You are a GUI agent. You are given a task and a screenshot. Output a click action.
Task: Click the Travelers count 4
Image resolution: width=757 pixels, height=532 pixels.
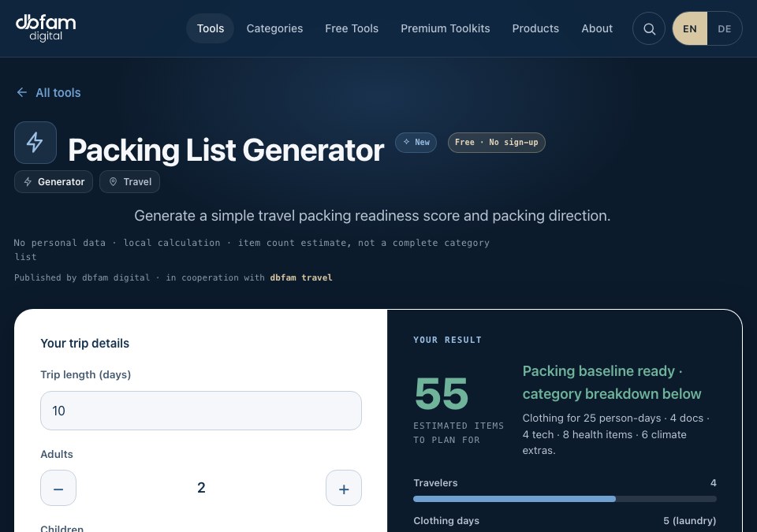coord(714,483)
